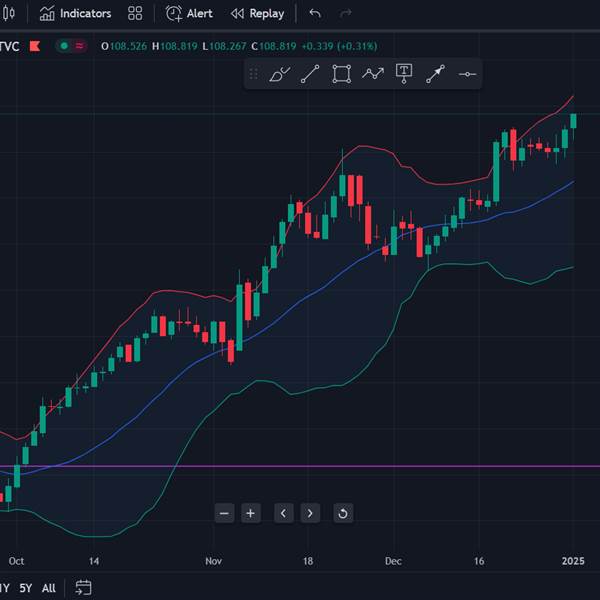Open the candlestick chart type selector
This screenshot has width=600, height=600.
[x=8, y=13]
